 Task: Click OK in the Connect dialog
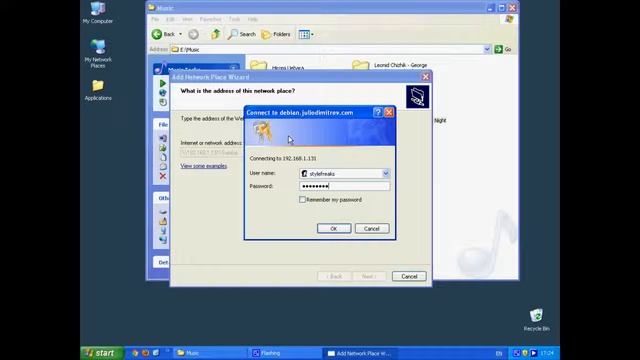334,229
